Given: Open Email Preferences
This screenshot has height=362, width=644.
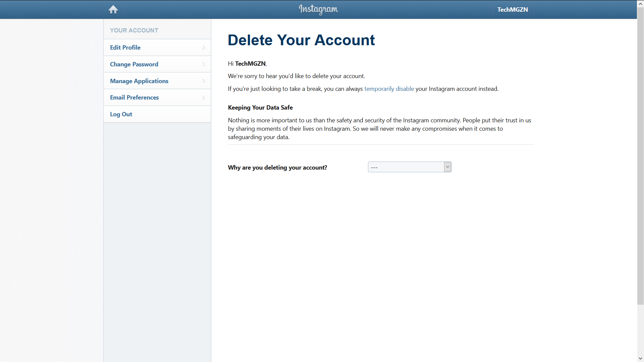Looking at the screenshot, I should click(157, 98).
